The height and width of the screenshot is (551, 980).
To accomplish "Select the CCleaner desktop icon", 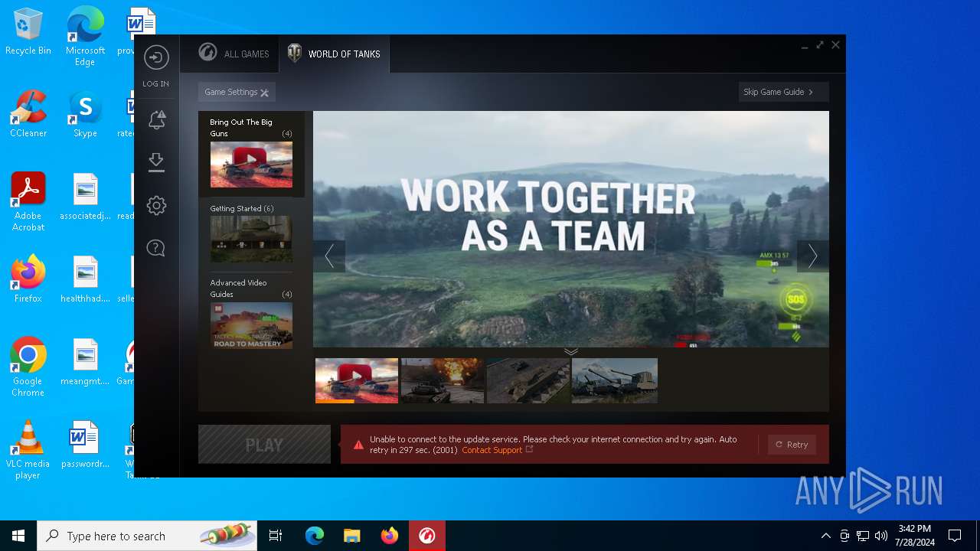I will coord(28,114).
